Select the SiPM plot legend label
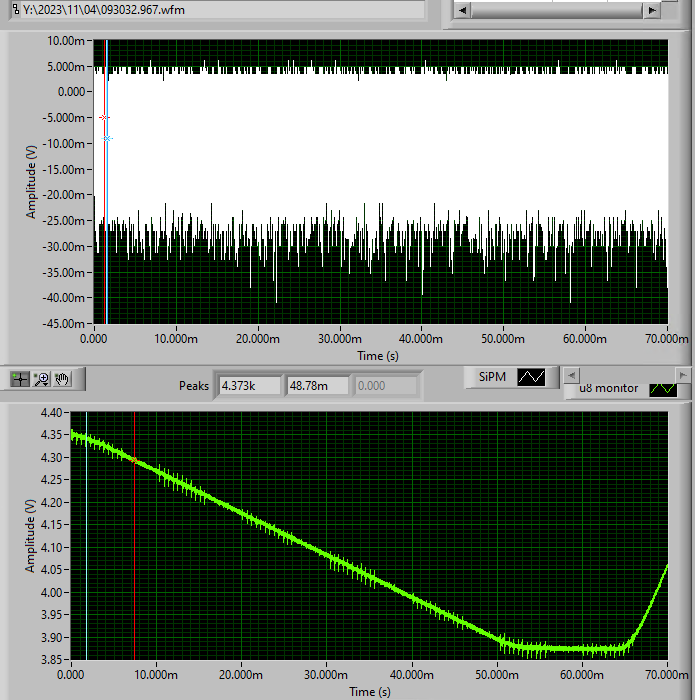 [492, 377]
